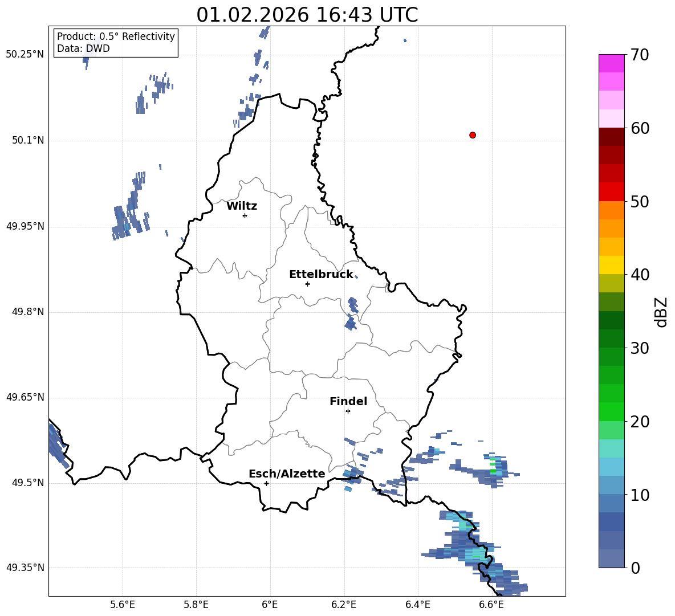Click the Ettelbruck station label
This screenshot has width=675, height=616.
321,275
